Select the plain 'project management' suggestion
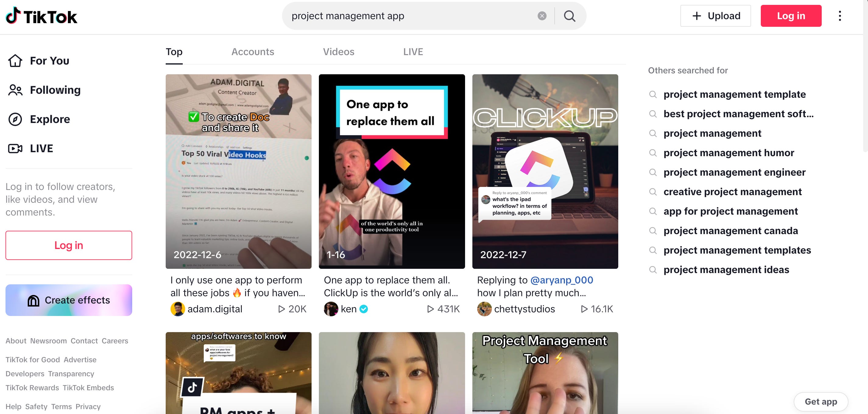The width and height of the screenshot is (868, 414). (712, 133)
